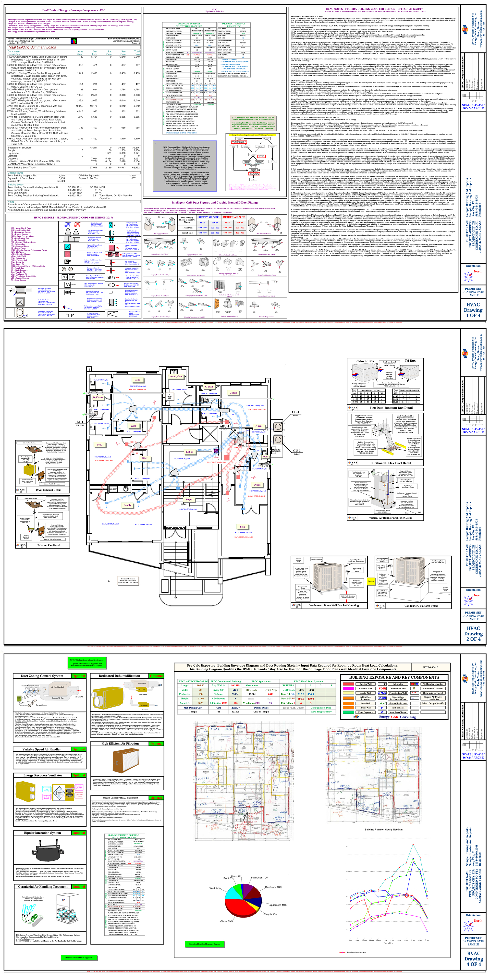
Task: Click the ZD zone damper symbol
Action: coord(64,277)
